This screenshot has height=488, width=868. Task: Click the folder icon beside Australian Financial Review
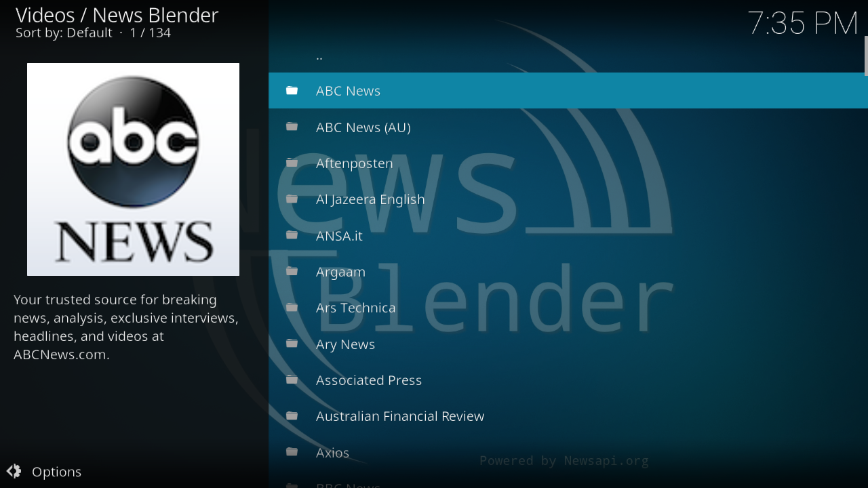click(x=292, y=415)
